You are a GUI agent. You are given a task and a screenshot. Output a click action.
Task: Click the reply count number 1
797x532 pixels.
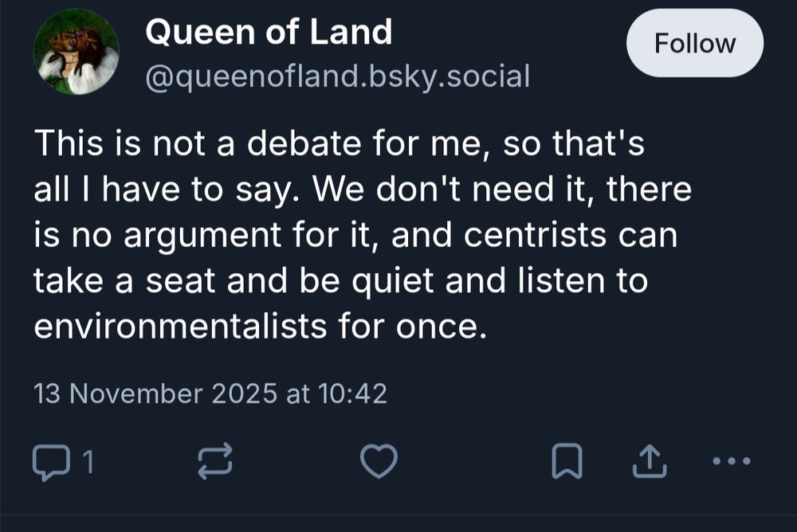point(88,462)
